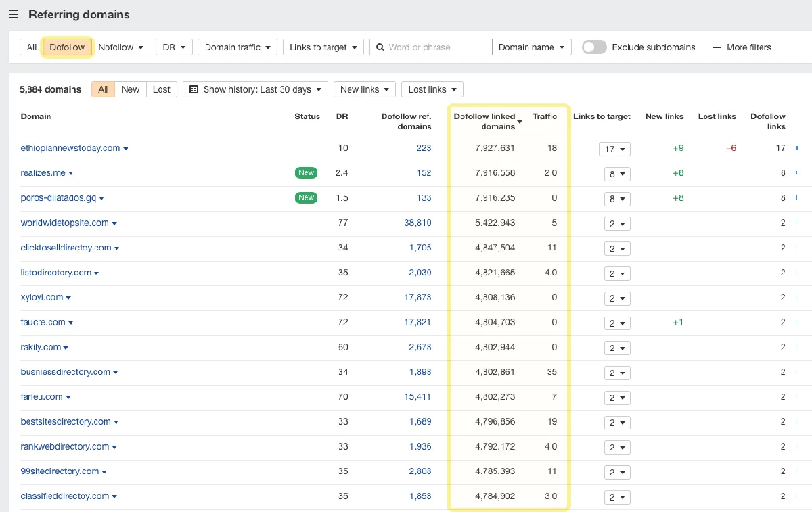The image size is (812, 512).
Task: Expand links to target for ethiopiannewstoday.com
Action: [614, 149]
